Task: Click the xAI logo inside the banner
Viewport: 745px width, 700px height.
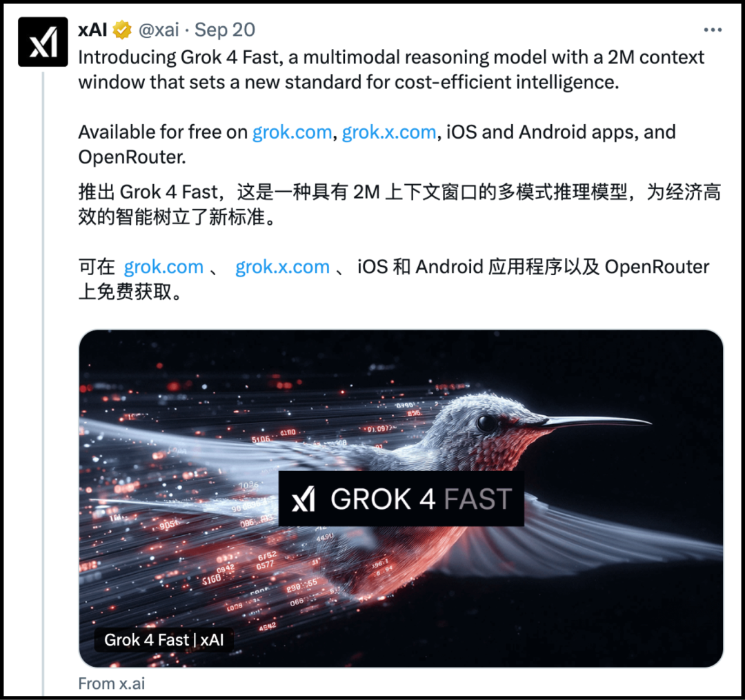Action: click(x=304, y=499)
